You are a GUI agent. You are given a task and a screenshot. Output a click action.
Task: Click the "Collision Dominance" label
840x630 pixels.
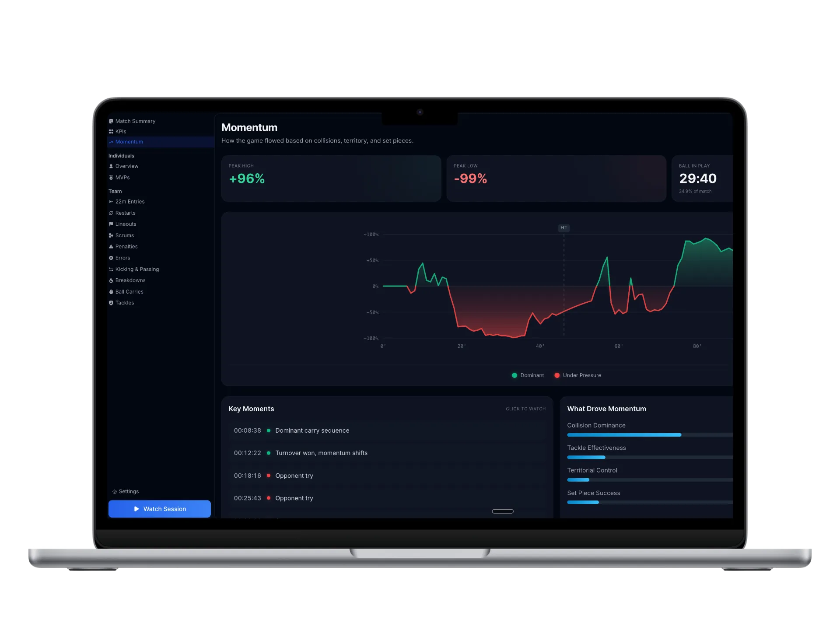pyautogui.click(x=596, y=425)
